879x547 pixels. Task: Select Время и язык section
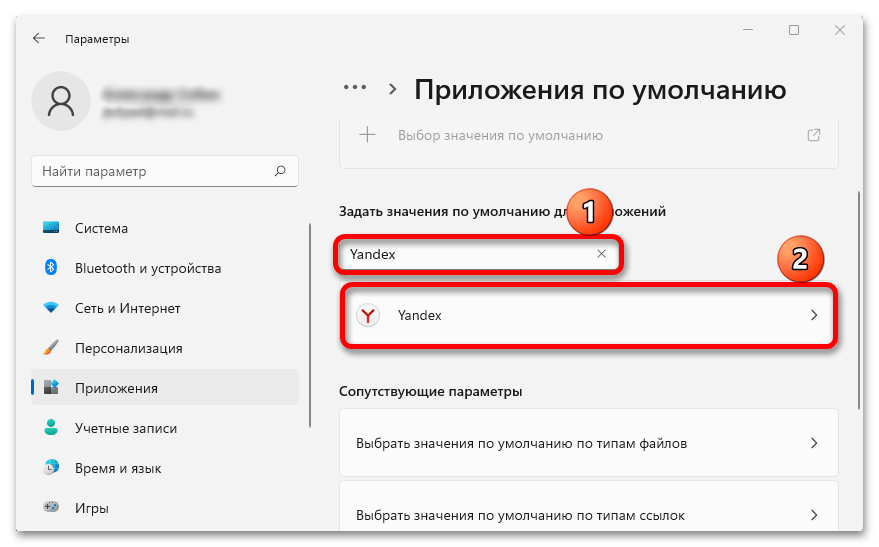(x=165, y=468)
